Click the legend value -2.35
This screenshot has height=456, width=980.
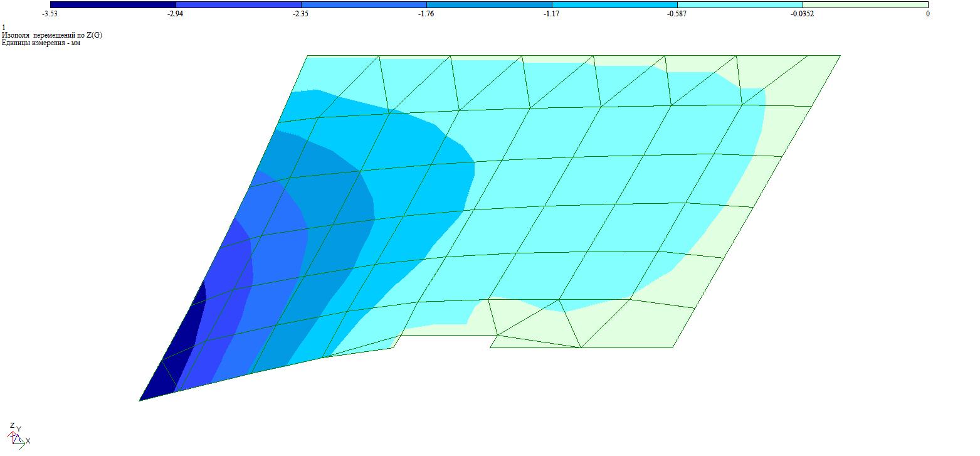pos(301,14)
